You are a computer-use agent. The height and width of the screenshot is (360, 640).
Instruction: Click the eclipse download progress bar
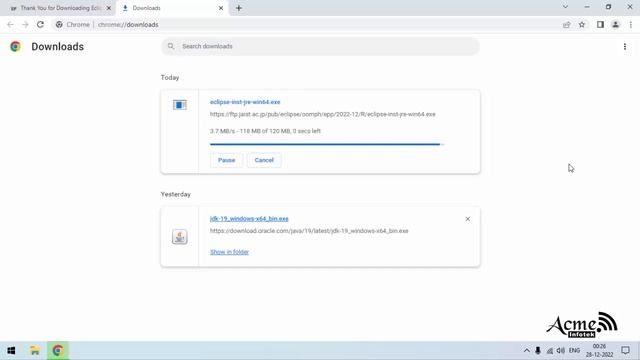coord(327,144)
